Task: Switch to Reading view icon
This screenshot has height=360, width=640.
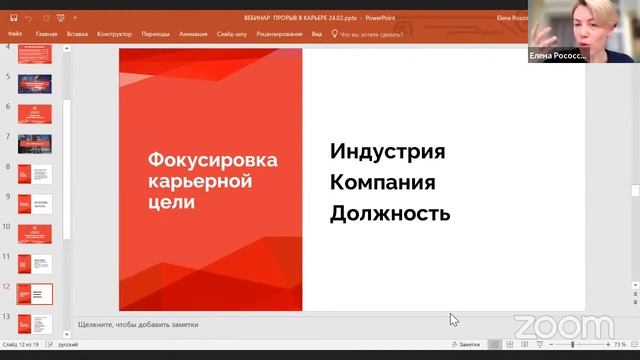Action: point(524,345)
